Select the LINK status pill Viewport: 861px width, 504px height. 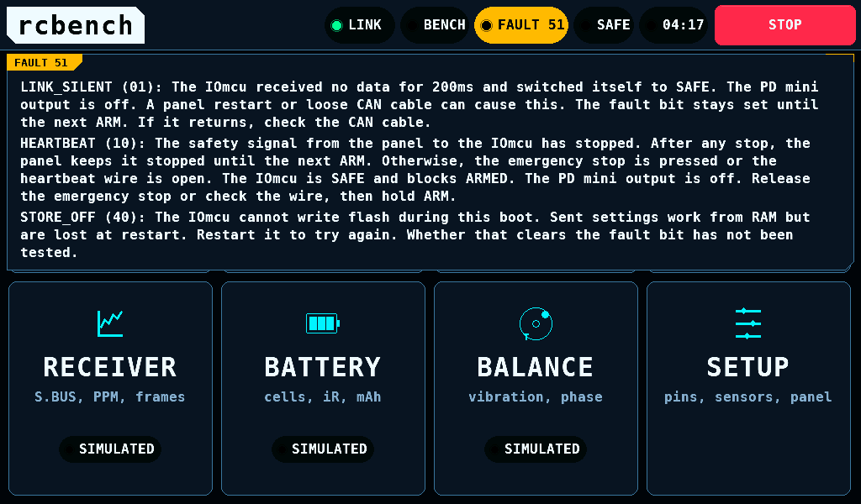tap(360, 25)
